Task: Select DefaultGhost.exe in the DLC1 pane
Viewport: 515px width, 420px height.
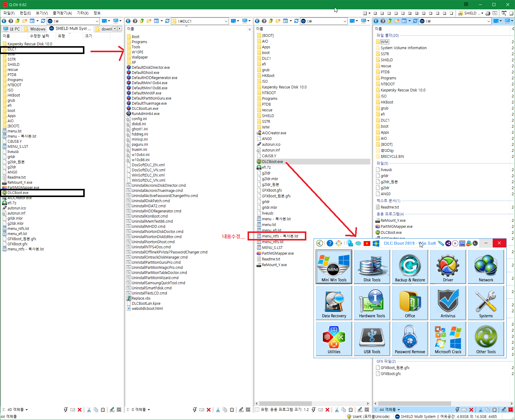Action: coord(145,72)
